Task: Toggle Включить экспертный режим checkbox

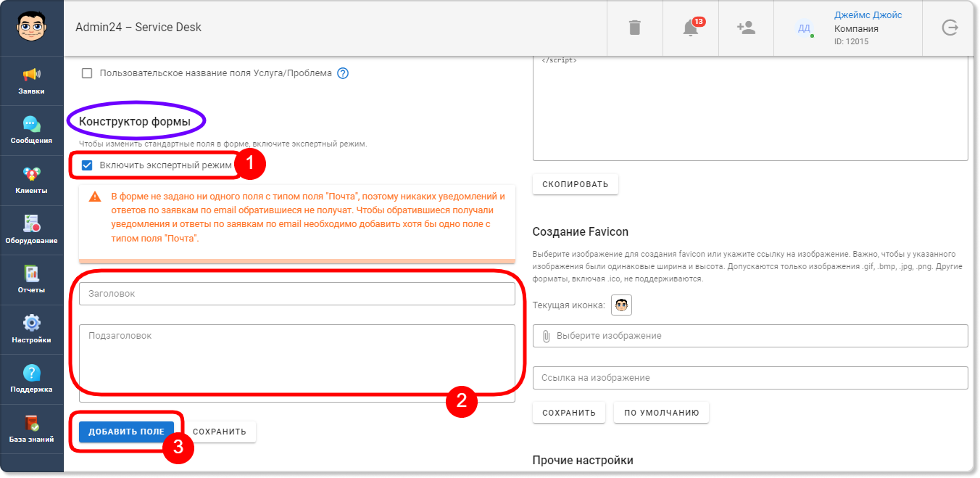Action: click(87, 165)
